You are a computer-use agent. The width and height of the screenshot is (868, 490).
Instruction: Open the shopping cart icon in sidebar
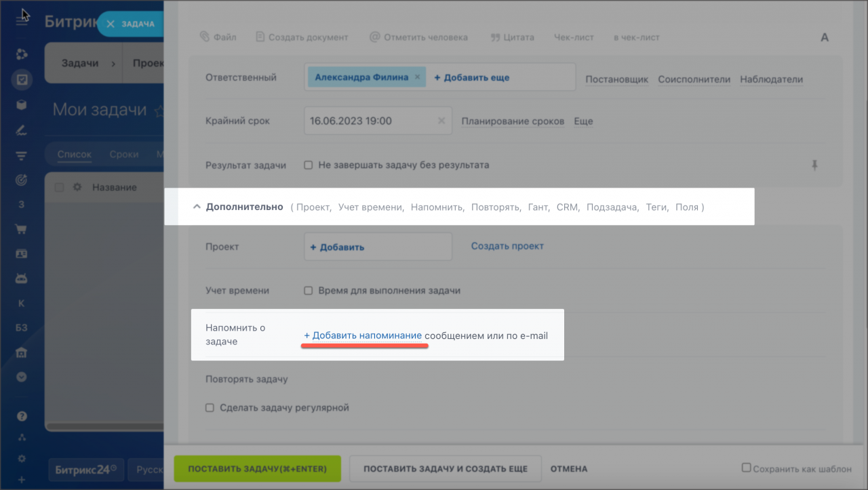22,229
